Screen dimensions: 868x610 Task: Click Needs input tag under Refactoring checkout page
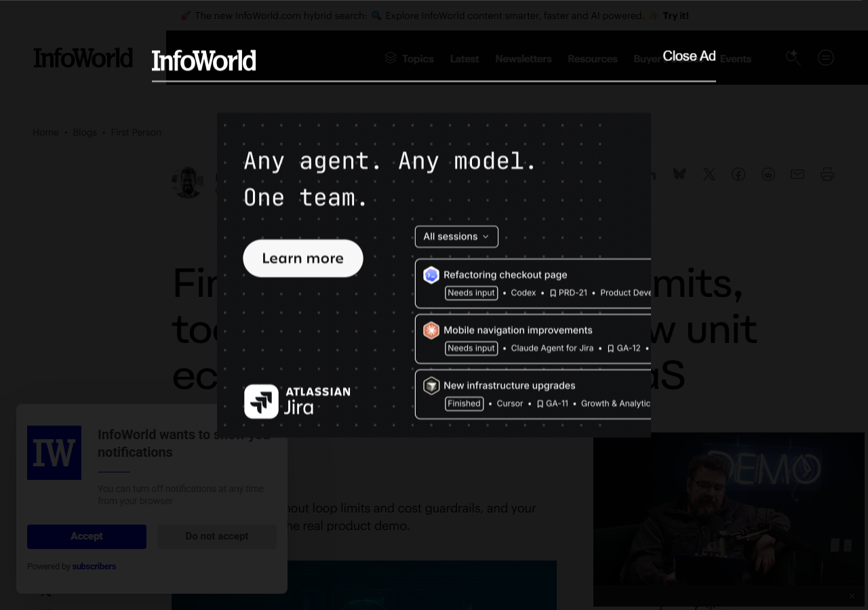(x=471, y=293)
